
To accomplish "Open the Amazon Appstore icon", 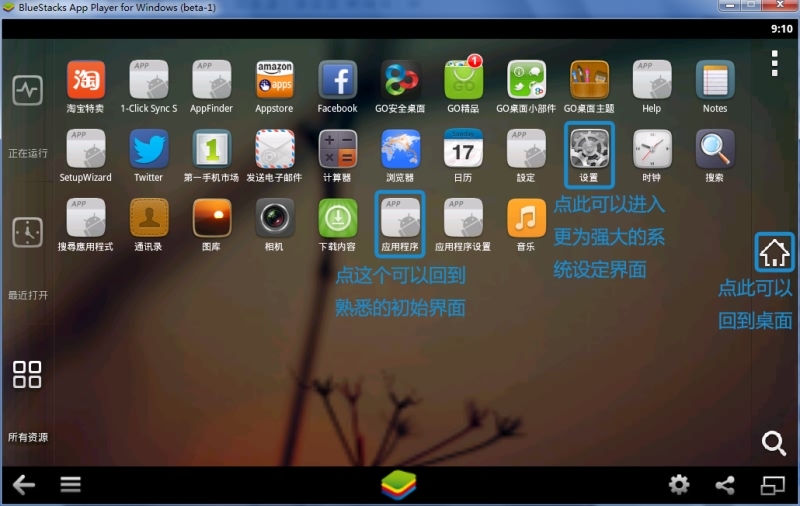I will pyautogui.click(x=274, y=80).
